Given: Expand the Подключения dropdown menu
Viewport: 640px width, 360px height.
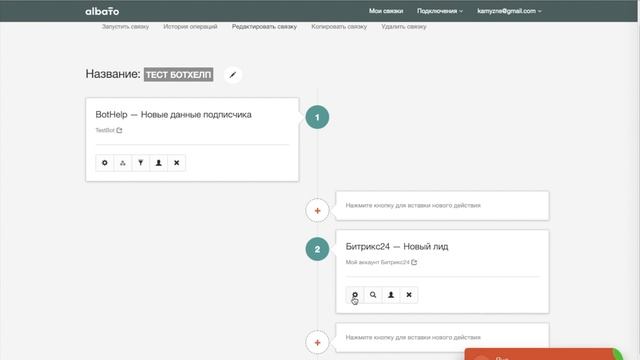Looking at the screenshot, I should [440, 11].
